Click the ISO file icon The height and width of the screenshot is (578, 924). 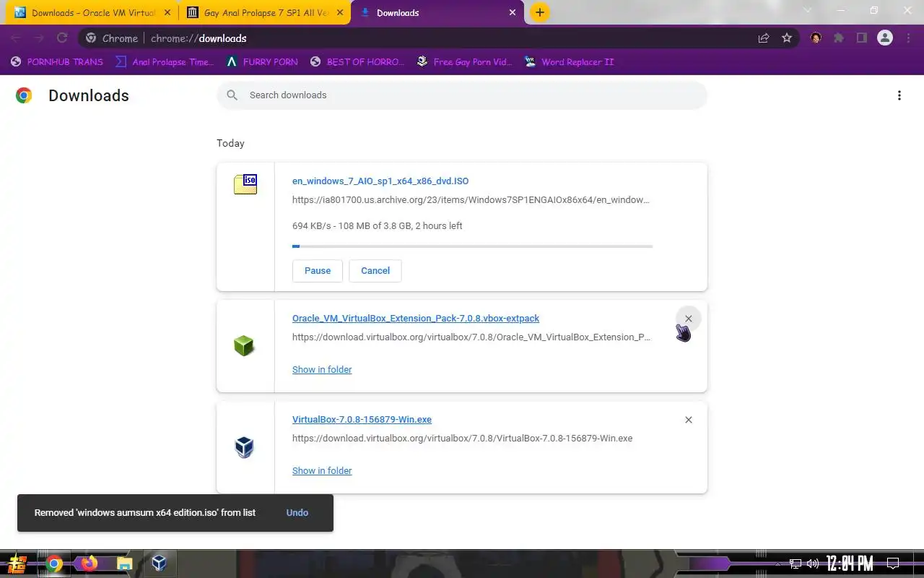coord(245,184)
